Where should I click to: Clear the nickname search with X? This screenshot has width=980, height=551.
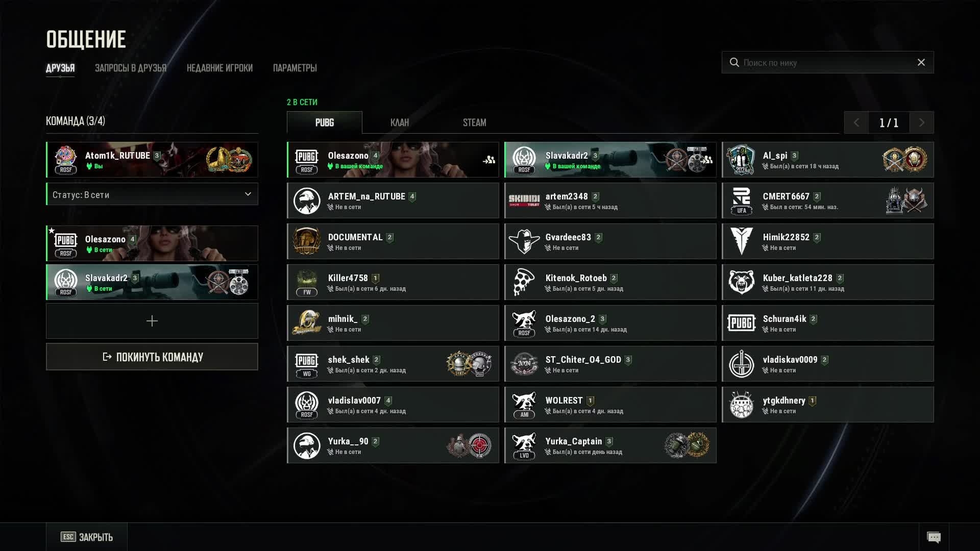click(x=921, y=62)
